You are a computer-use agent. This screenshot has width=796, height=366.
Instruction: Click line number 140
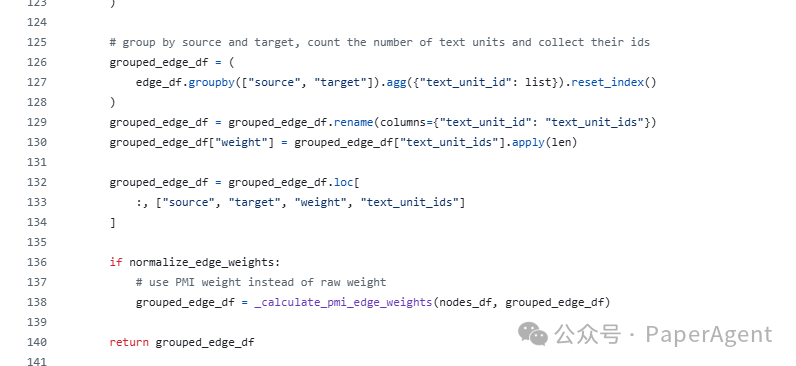tap(37, 342)
